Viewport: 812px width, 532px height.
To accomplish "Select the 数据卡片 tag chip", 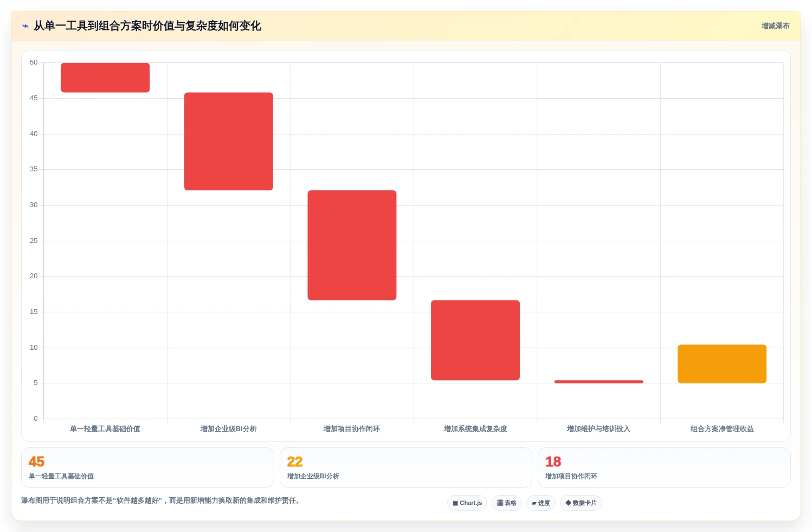I will pyautogui.click(x=581, y=503).
